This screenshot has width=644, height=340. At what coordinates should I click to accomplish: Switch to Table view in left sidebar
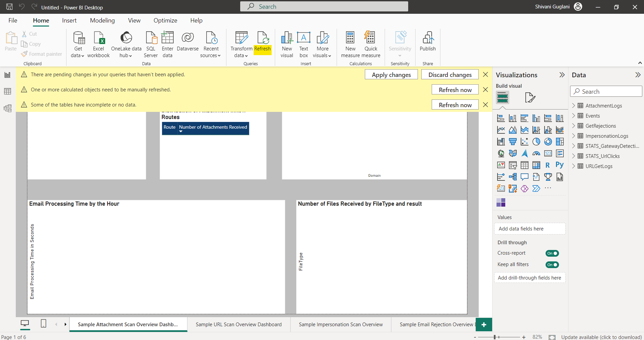point(7,91)
